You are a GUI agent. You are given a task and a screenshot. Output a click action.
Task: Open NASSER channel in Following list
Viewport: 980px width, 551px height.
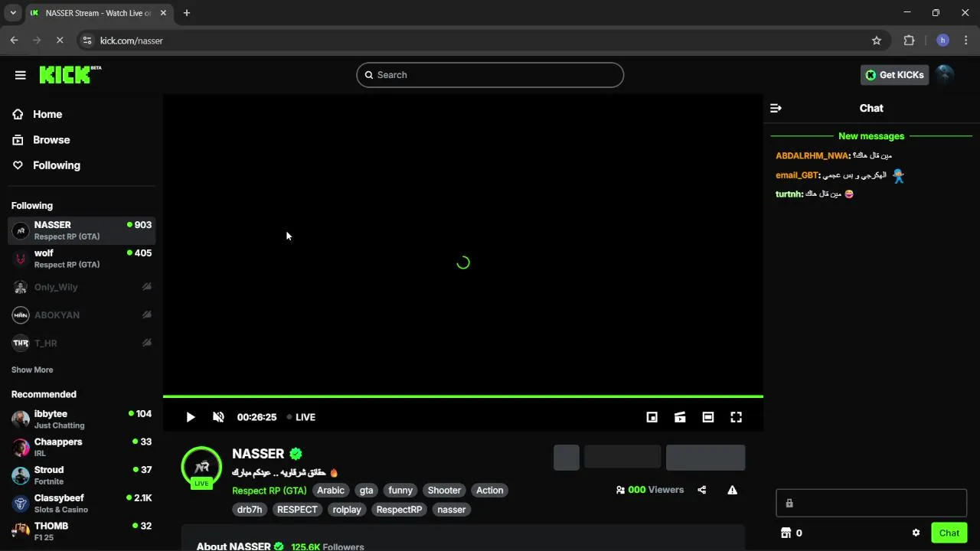(82, 230)
